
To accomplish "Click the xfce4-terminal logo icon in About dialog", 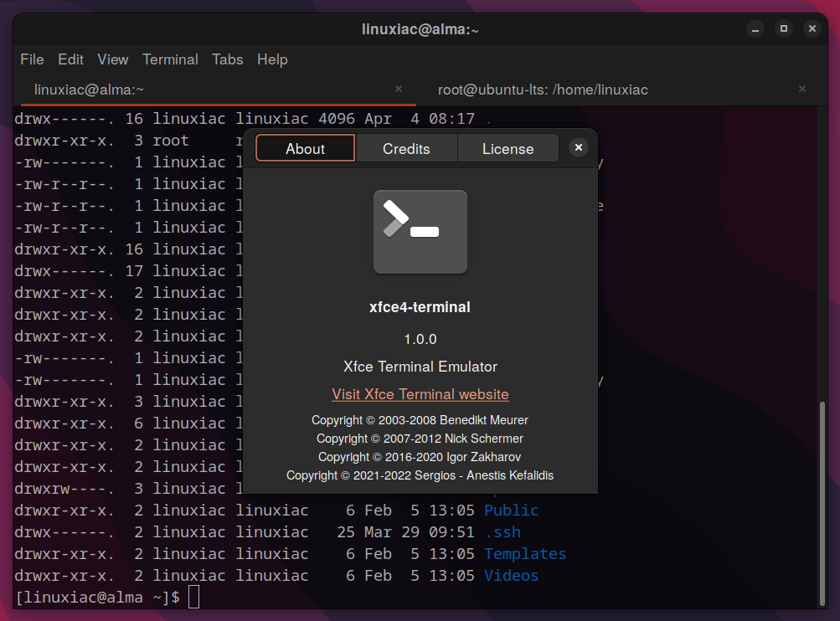I will tap(420, 232).
